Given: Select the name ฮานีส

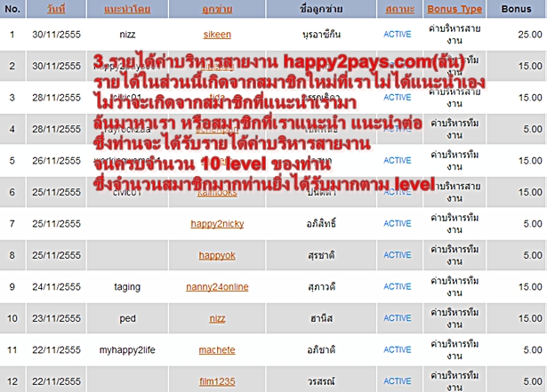Looking at the screenshot, I should point(321,318).
